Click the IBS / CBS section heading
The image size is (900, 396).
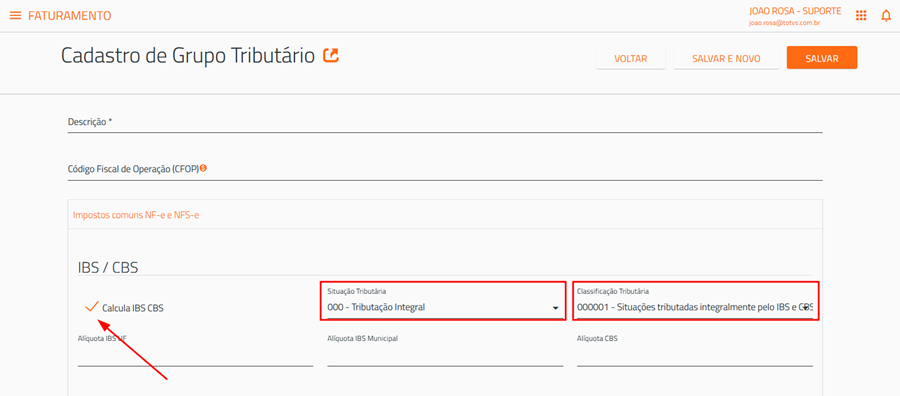(108, 267)
